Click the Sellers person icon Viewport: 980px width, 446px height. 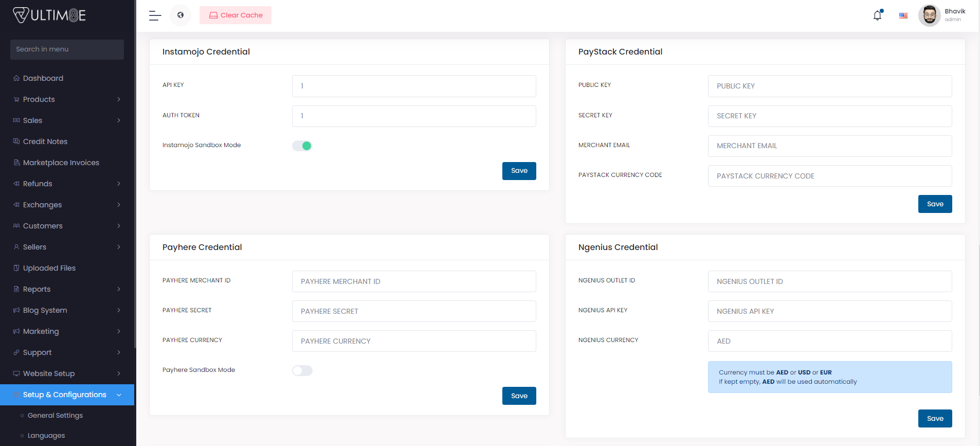(16, 247)
